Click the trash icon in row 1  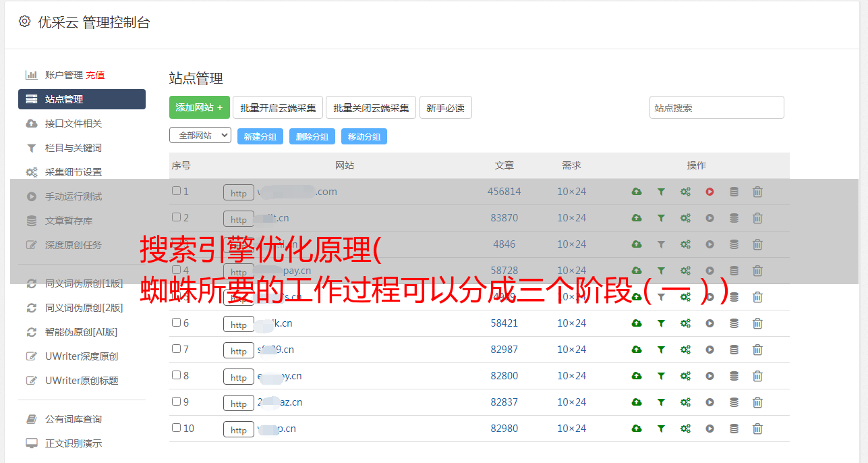(757, 192)
